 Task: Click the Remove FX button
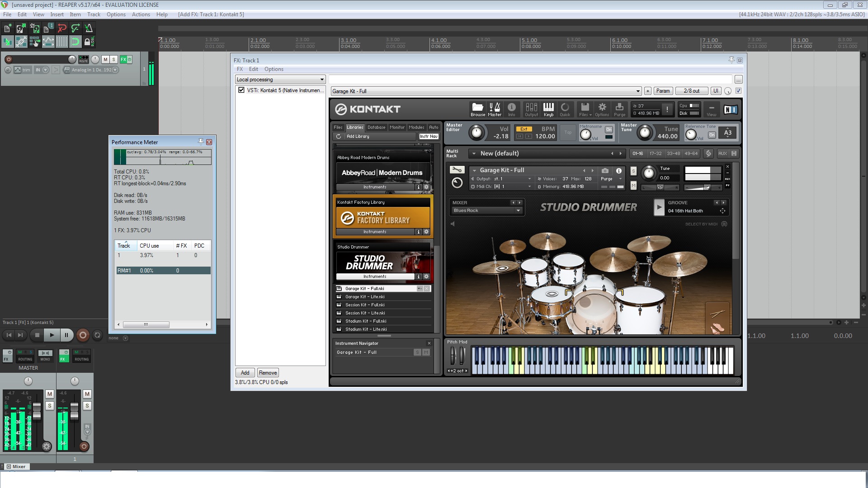coord(268,373)
